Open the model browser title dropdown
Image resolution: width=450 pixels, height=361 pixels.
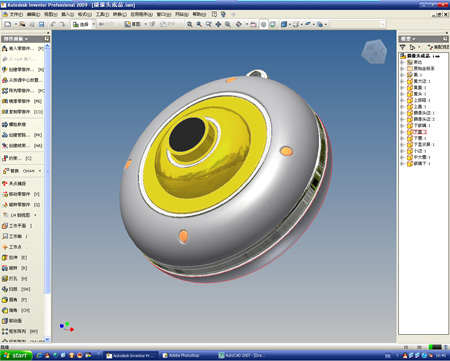pos(408,39)
